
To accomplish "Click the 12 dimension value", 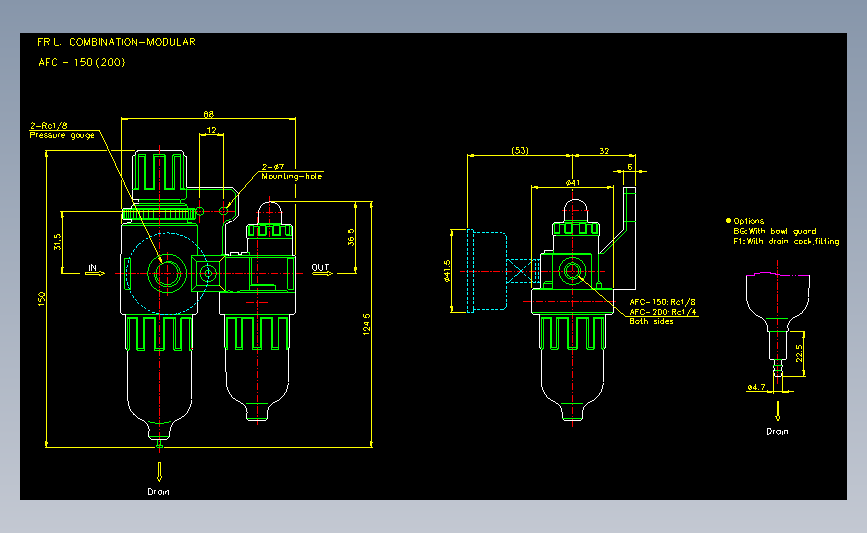I will (211, 130).
